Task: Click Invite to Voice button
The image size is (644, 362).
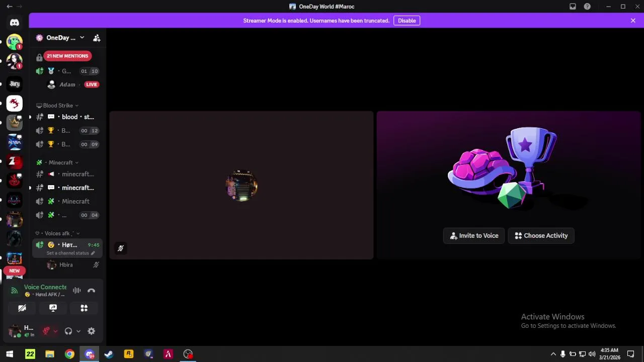Action: click(474, 235)
